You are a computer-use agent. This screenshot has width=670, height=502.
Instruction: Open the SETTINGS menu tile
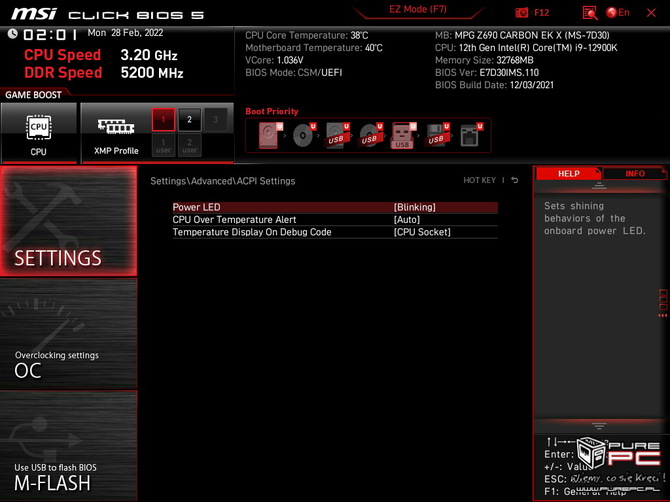click(x=69, y=221)
